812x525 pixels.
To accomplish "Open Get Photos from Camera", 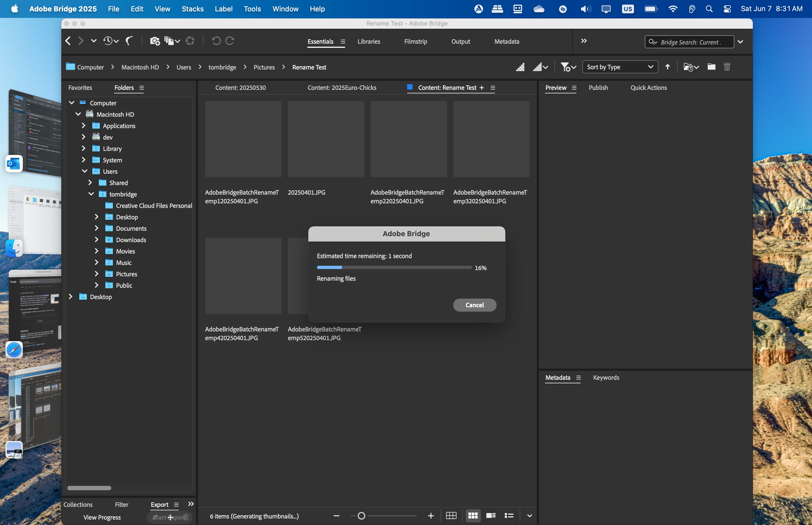I will coord(155,41).
